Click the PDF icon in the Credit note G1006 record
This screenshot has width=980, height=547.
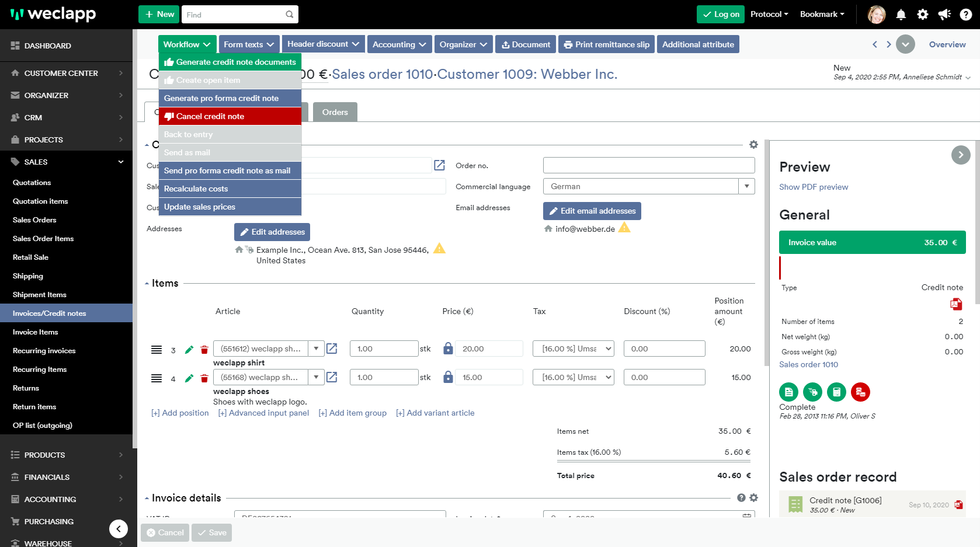958,504
